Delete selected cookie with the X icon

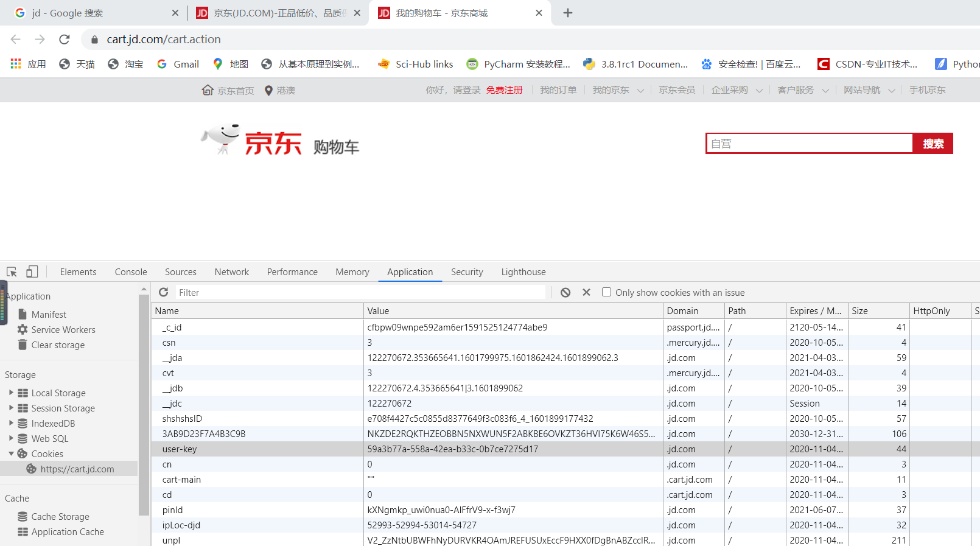[586, 292]
